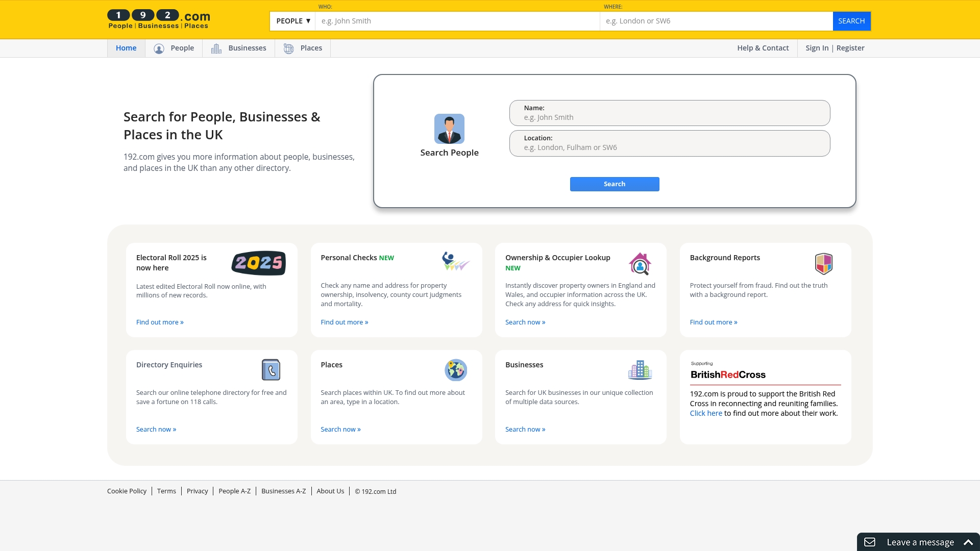Open the Places tab
980x551 pixels.
click(303, 48)
